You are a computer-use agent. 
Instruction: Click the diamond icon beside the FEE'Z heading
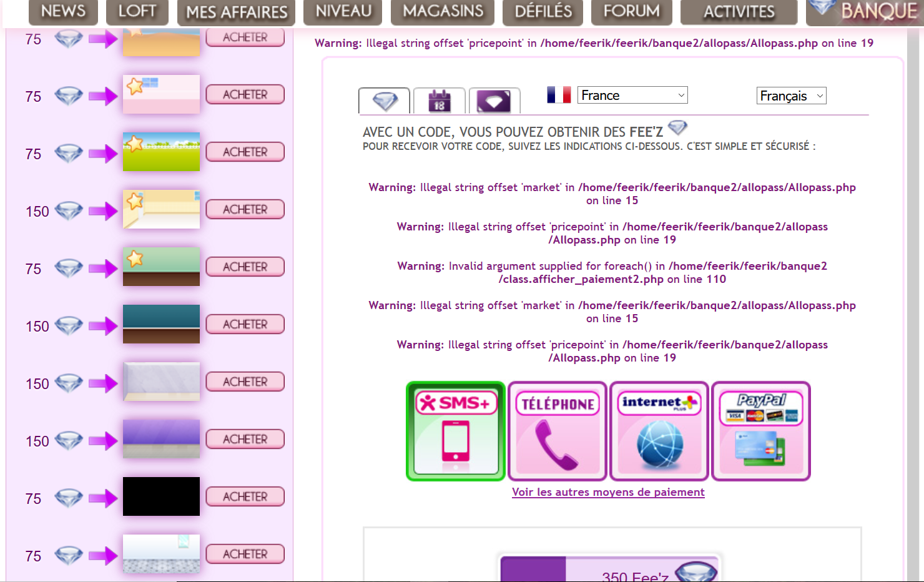tap(677, 128)
